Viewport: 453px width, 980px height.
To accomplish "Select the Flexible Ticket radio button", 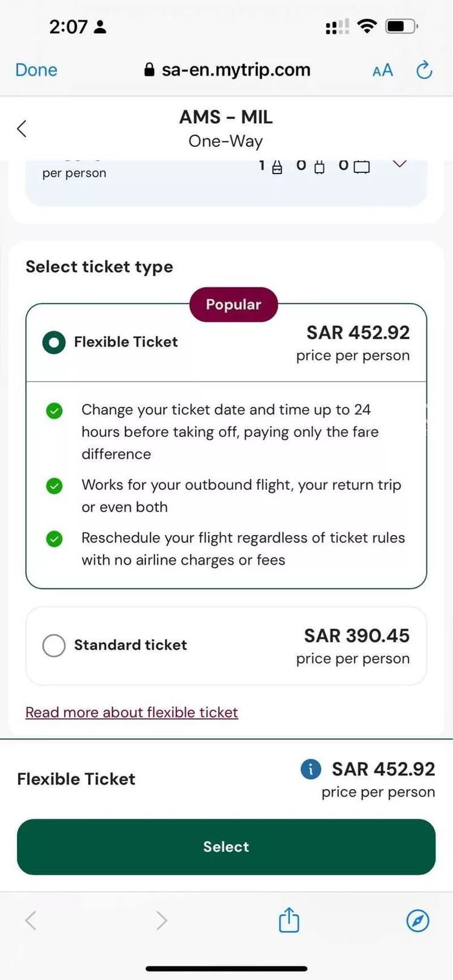I will pos(54,342).
